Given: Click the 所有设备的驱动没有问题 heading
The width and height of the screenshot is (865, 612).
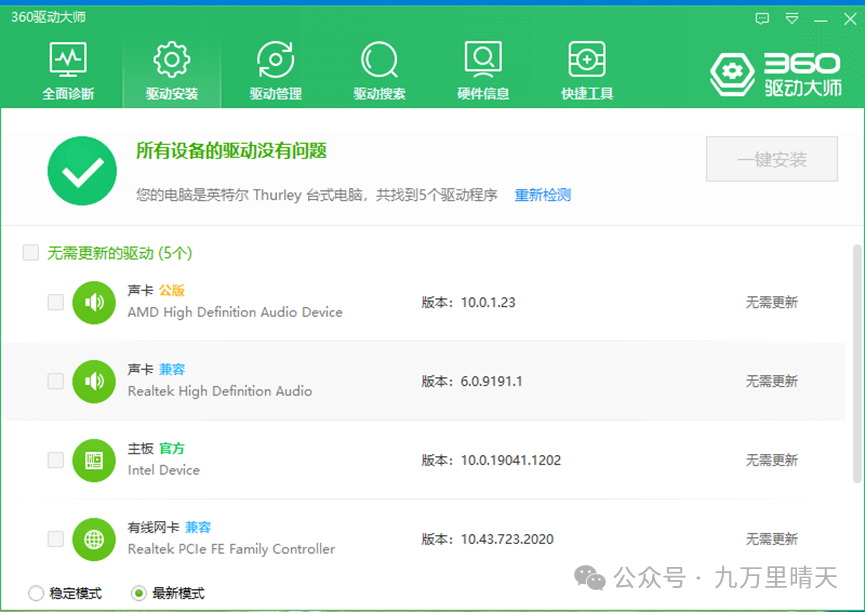Looking at the screenshot, I should click(x=232, y=151).
